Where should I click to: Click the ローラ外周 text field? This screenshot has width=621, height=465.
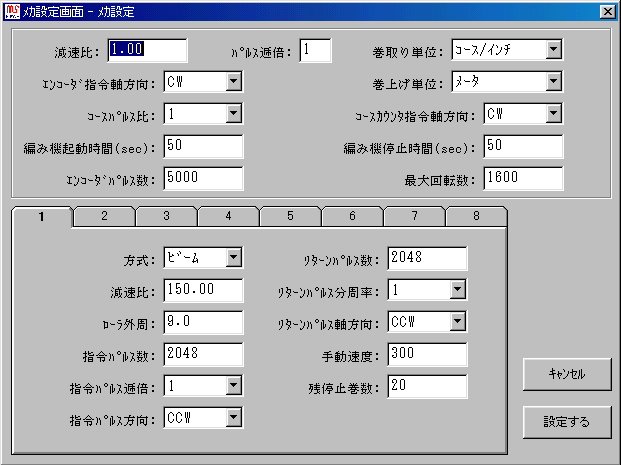click(x=203, y=322)
